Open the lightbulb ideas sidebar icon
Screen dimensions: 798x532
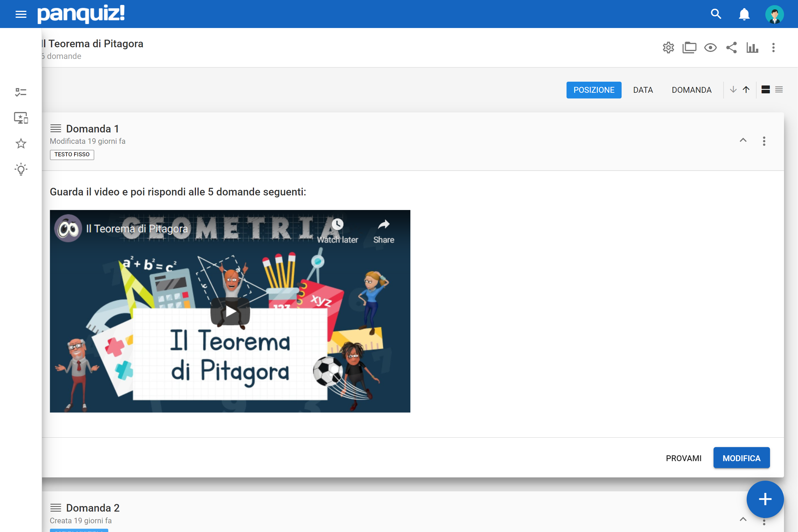(x=21, y=169)
